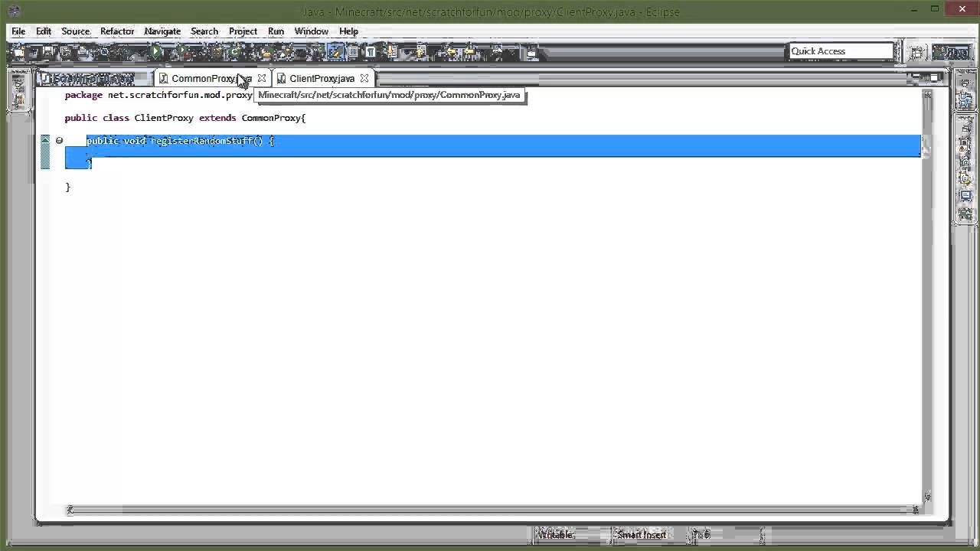Open the Project menu
980x551 pixels.
[x=243, y=31]
